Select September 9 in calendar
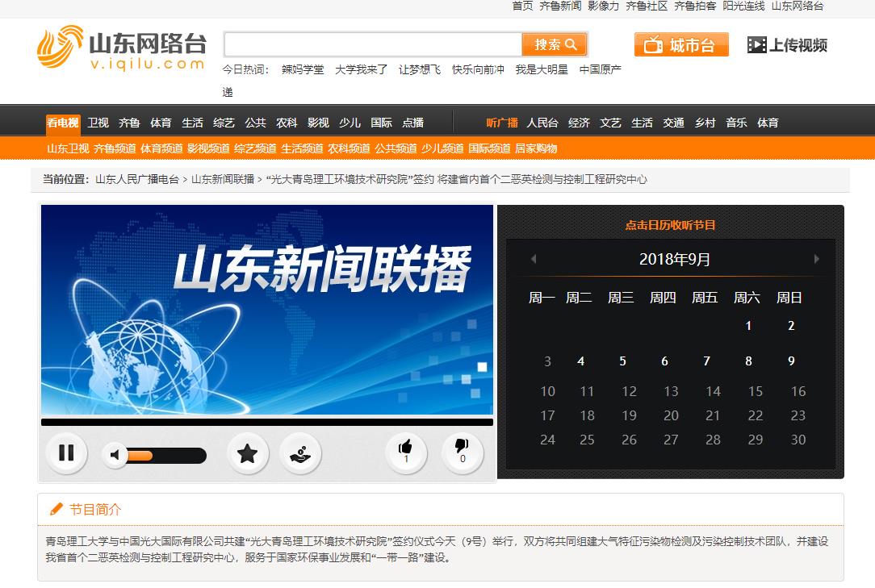 (791, 361)
